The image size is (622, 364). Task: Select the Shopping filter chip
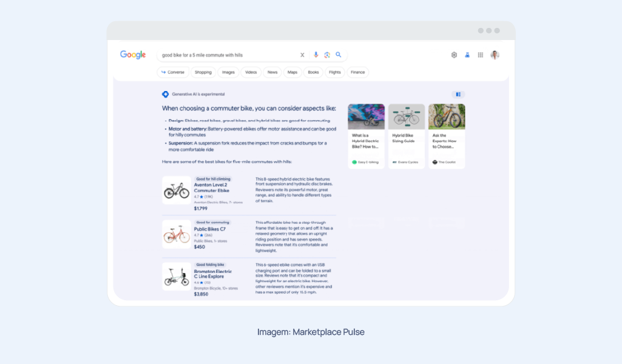pos(203,72)
